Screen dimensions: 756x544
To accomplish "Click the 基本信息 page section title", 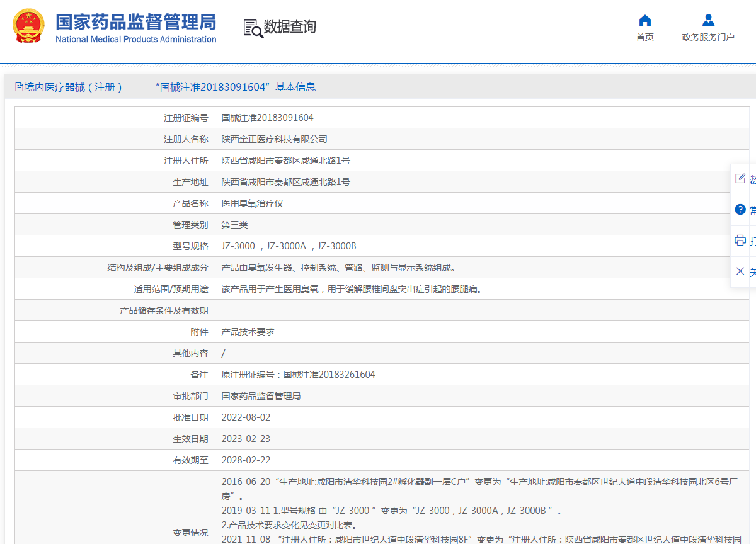I will tap(295, 87).
